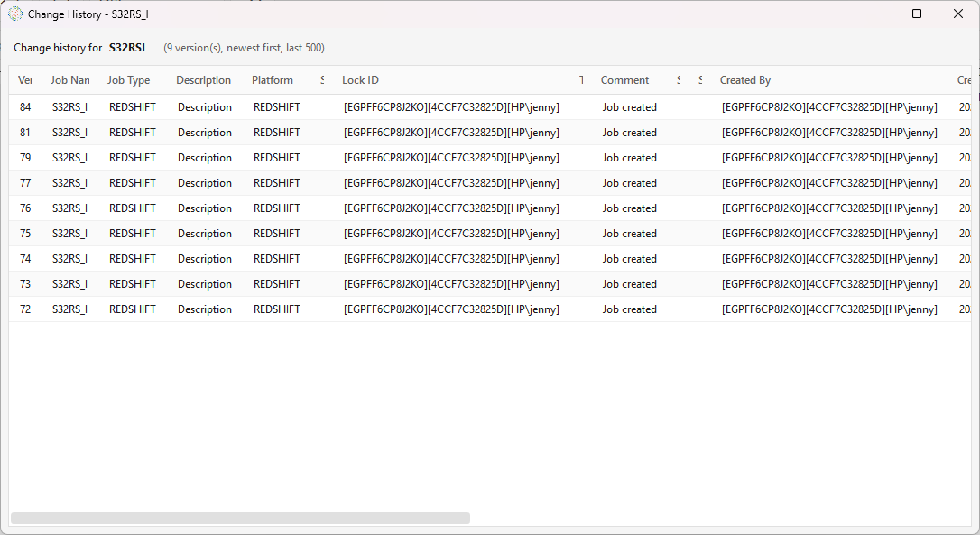Click the S32RSI job name heading

(x=127, y=48)
